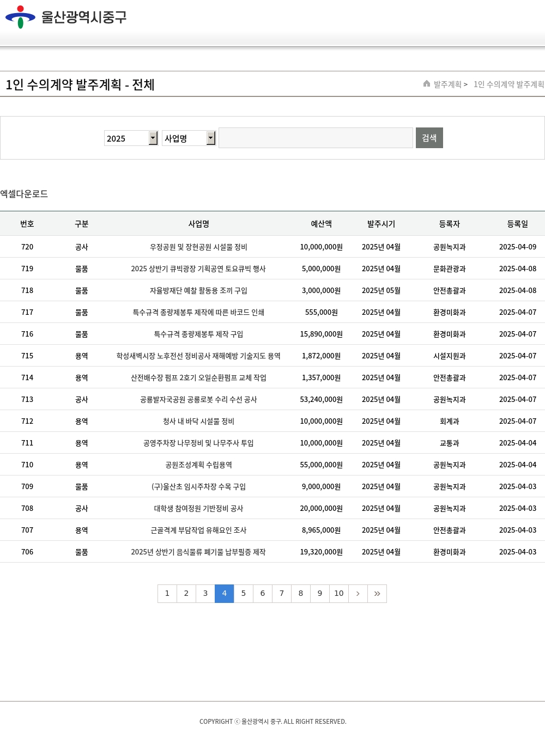Open 대학생 참여정원 기반정비 공사
545x756 pixels.
[x=198, y=508]
